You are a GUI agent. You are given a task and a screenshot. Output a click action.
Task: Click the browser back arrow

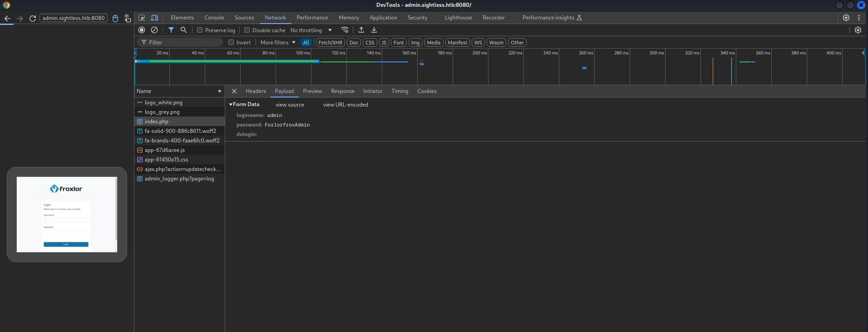point(7,19)
